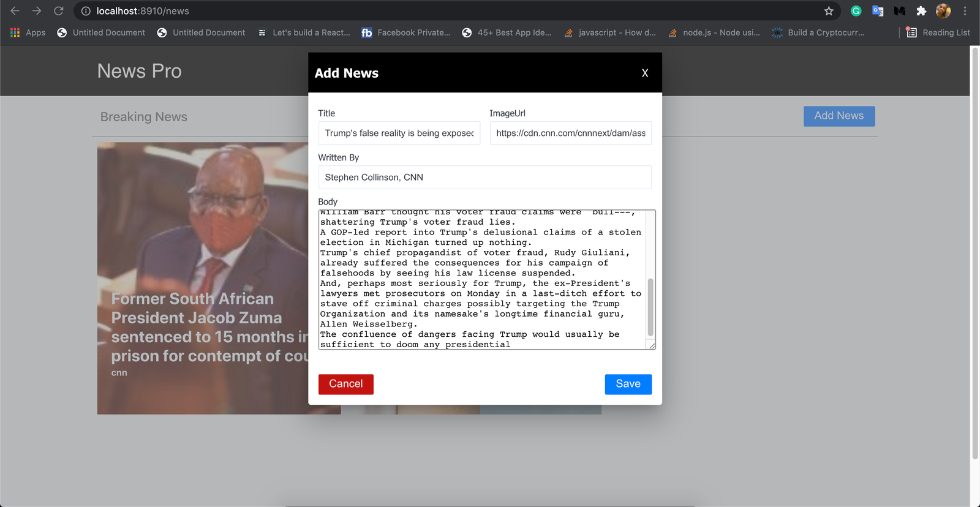This screenshot has height=507, width=980.
Task: Close the Add News dialog with X
Action: pyautogui.click(x=645, y=73)
